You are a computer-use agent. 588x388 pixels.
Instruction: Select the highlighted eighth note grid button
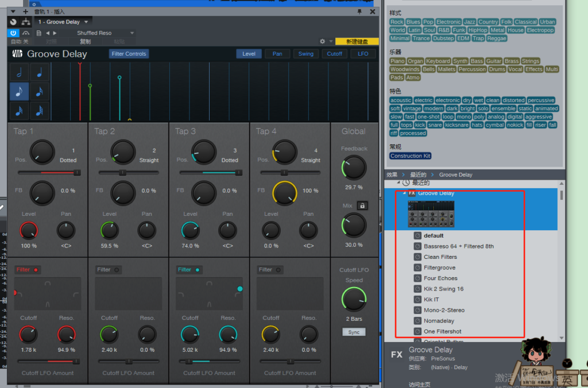click(x=19, y=91)
